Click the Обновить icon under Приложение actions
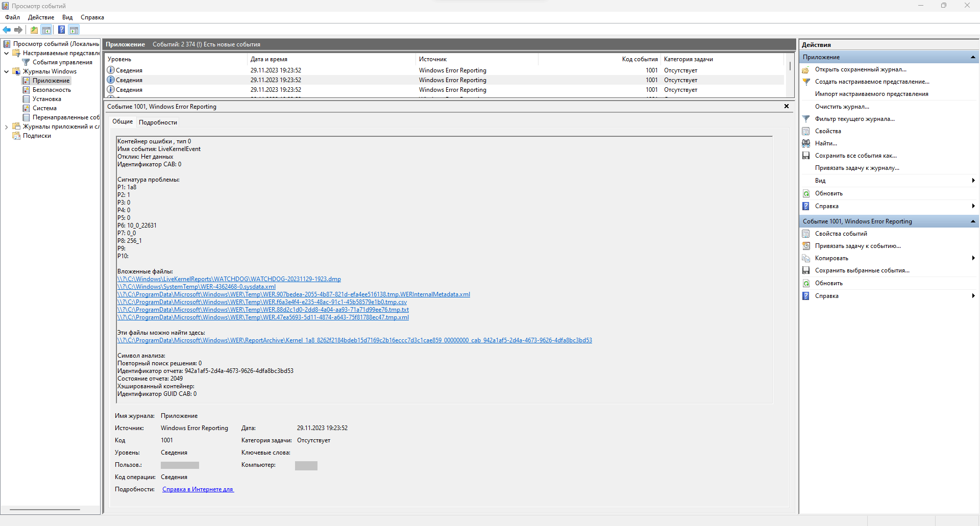980x526 pixels. point(806,193)
